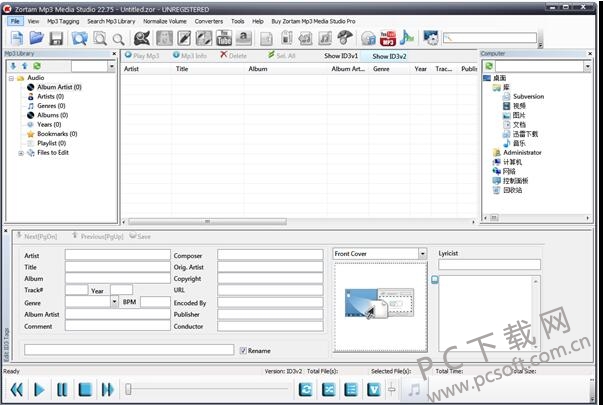
Task: Click the music note icon in player bar
Action: point(414,390)
